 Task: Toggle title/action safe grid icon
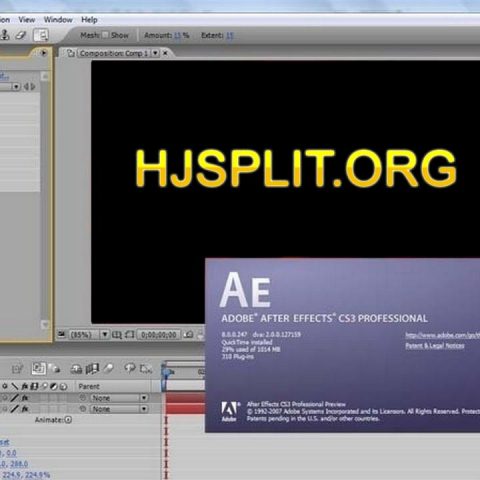[117, 335]
